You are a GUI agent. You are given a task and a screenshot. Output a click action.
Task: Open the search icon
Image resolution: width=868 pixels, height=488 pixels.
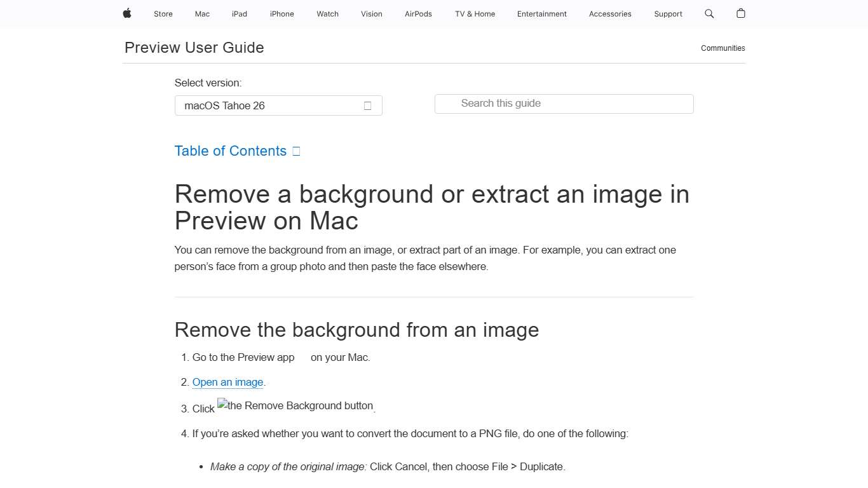709,13
